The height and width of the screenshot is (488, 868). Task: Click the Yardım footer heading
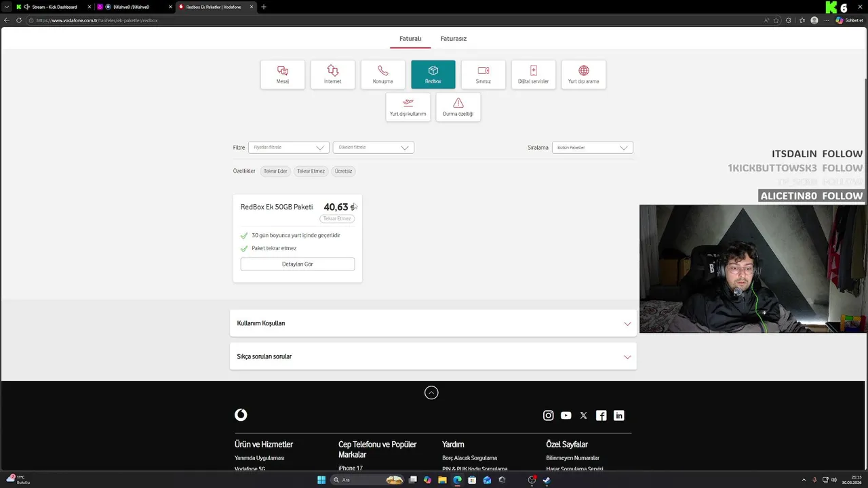click(453, 445)
